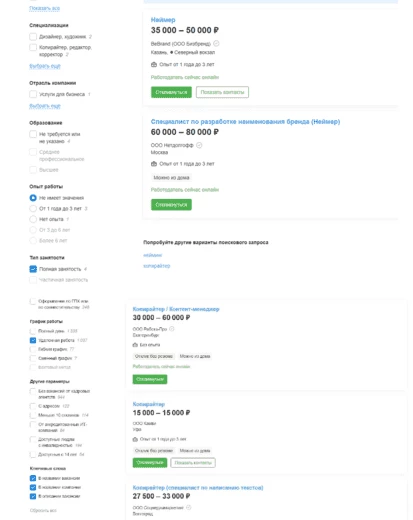Click verified badge in the 27 500 – 33 000 ₽ card
The height and width of the screenshot is (520, 413).
coord(188,507)
